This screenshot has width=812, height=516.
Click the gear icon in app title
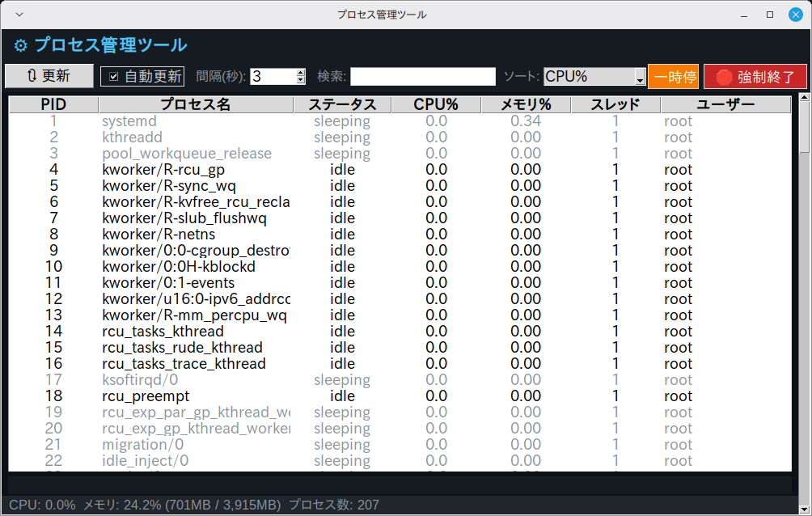tap(21, 45)
